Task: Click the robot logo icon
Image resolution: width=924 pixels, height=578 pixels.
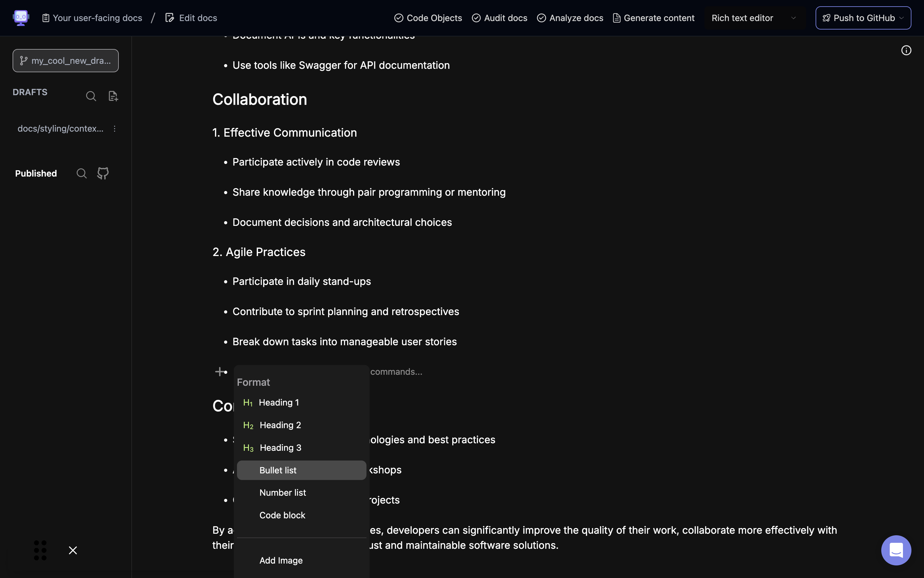Action: (21, 18)
